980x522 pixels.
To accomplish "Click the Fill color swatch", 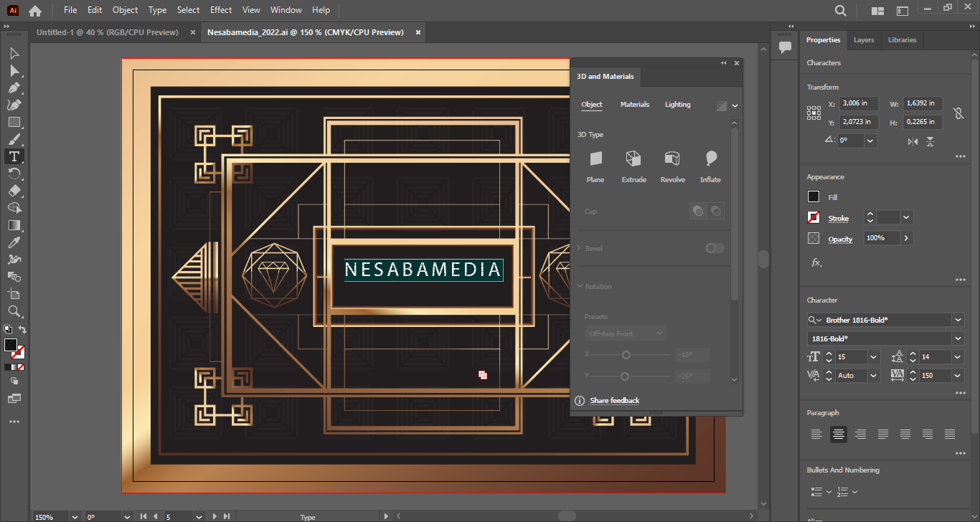I will pyautogui.click(x=814, y=197).
